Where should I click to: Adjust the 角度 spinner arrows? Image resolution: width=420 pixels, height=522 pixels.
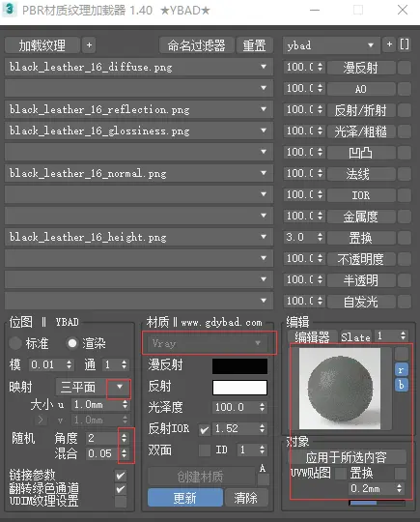click(124, 438)
